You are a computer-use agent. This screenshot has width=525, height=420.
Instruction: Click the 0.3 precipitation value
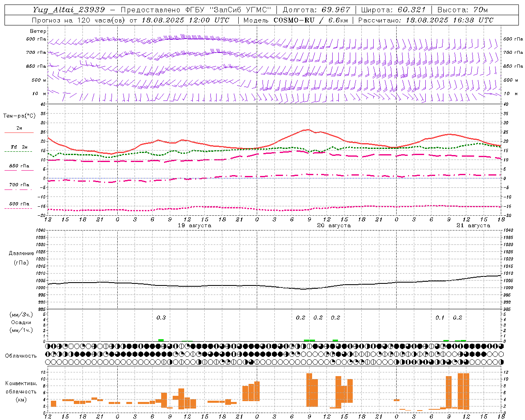click(161, 317)
